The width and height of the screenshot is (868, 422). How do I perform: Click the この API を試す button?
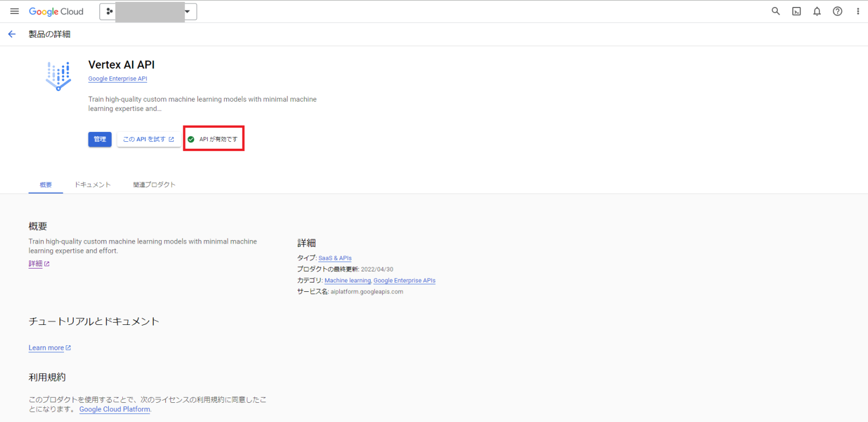148,140
